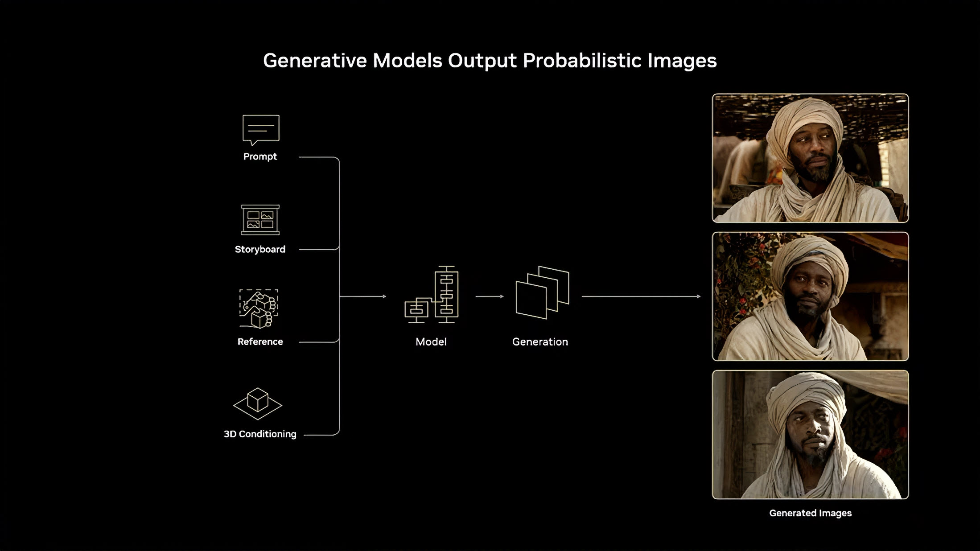Click the Generation stacked frames icon
The image size is (980, 551).
(543, 292)
